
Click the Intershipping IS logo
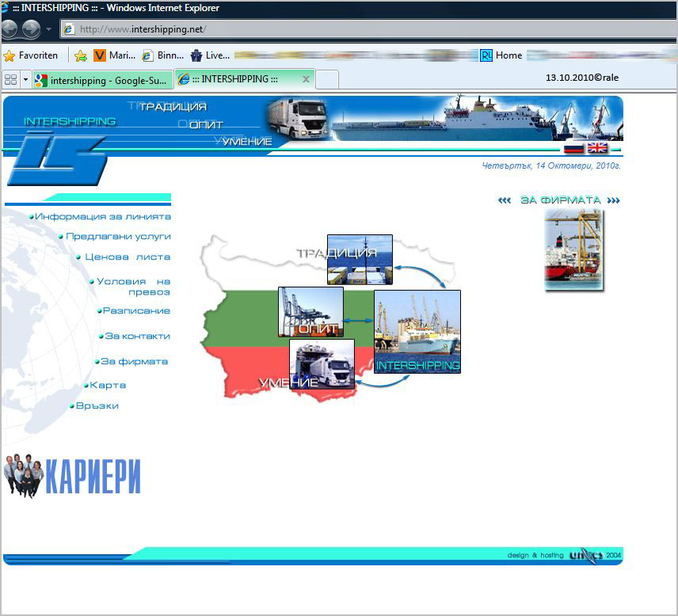tap(55, 159)
